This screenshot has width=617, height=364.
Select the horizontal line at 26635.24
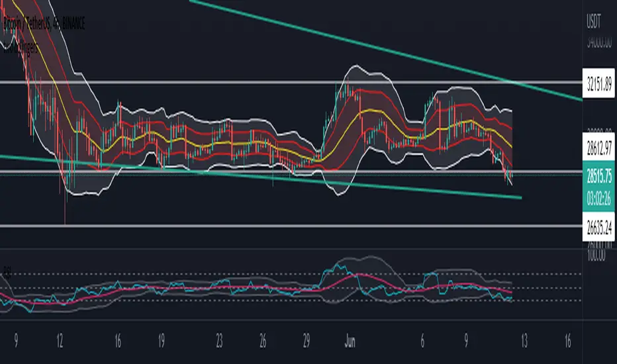click(291, 226)
